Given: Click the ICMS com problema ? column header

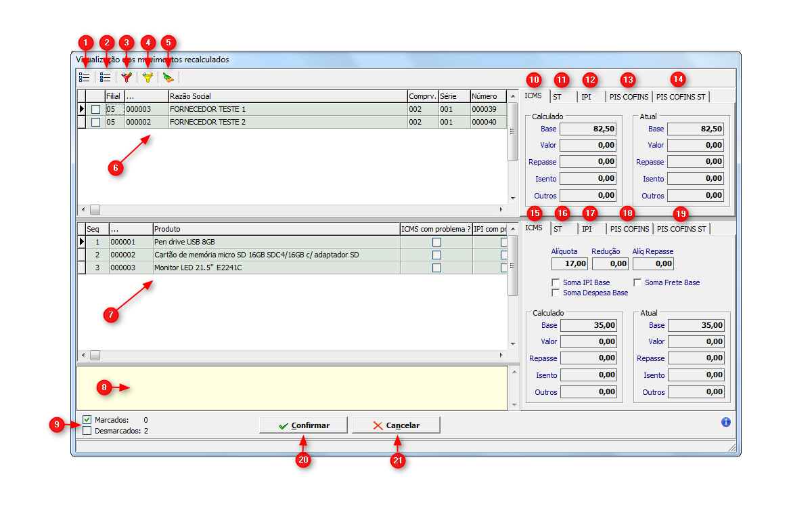Looking at the screenshot, I should 436,229.
